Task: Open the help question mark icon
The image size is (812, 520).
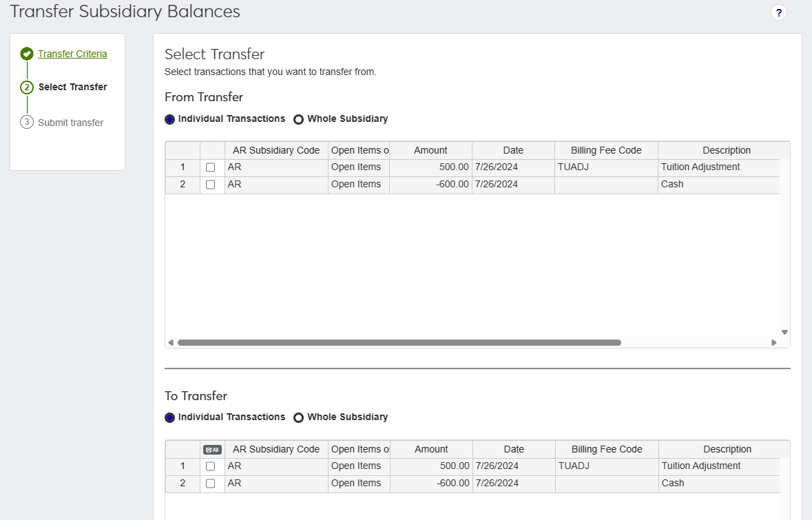Action: coord(778,12)
